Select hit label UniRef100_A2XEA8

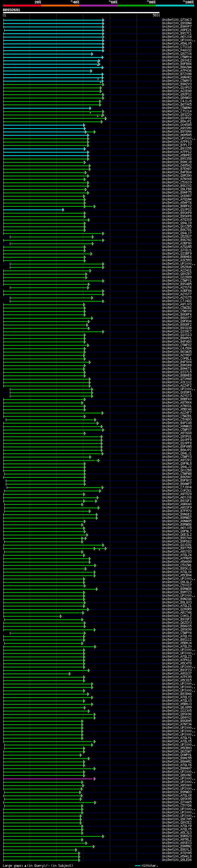coord(177,91)
